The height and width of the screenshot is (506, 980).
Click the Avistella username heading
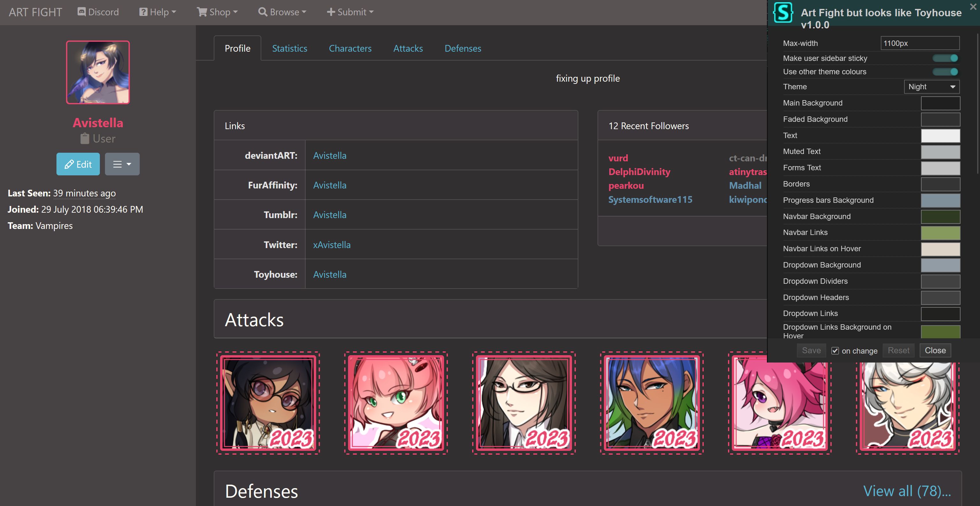coord(98,123)
